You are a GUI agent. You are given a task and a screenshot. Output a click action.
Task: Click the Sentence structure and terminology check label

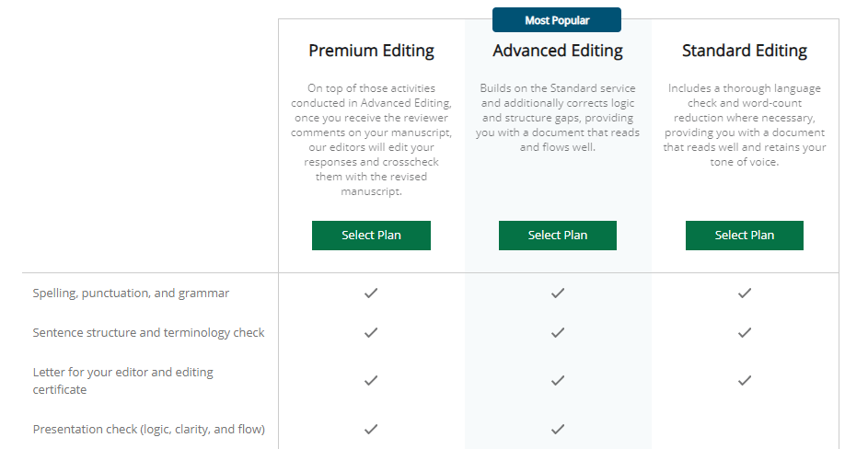coord(148,333)
